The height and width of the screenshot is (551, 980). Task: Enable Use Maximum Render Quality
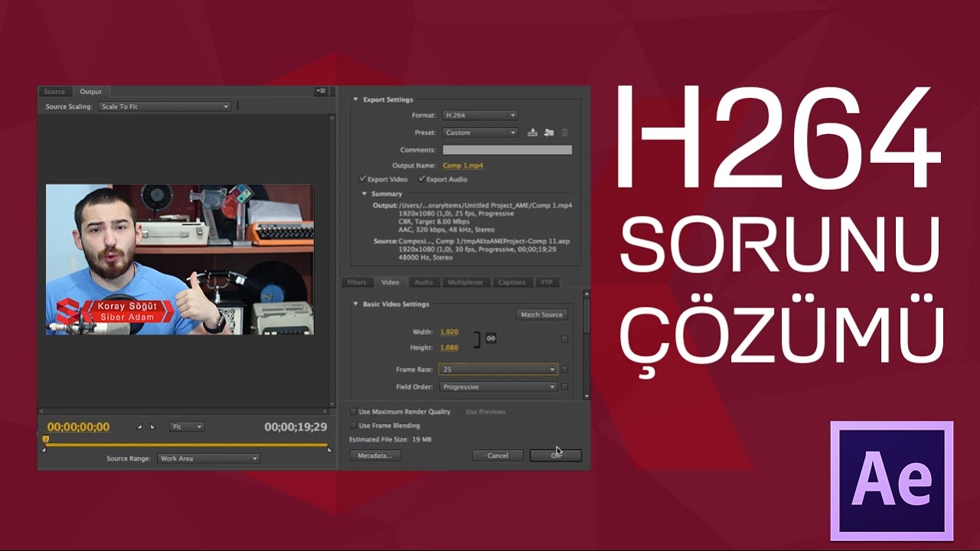point(353,412)
